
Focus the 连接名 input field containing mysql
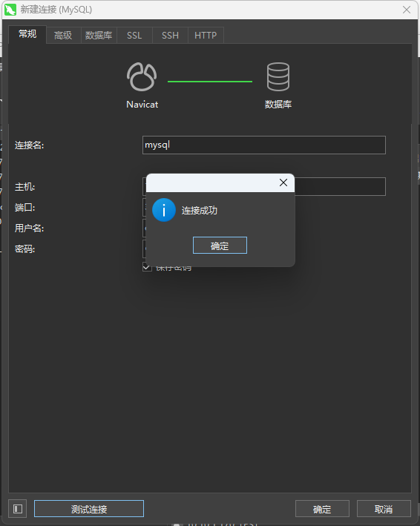[264, 145]
